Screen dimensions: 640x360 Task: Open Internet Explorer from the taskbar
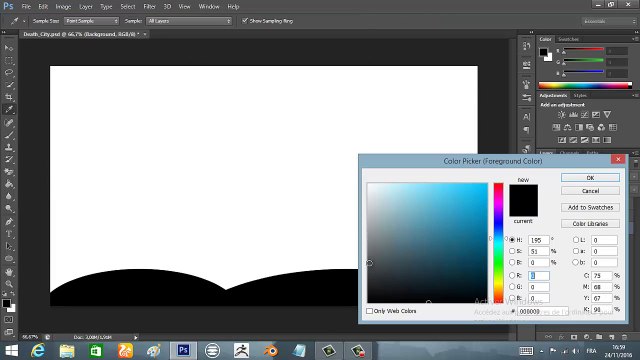[38, 351]
